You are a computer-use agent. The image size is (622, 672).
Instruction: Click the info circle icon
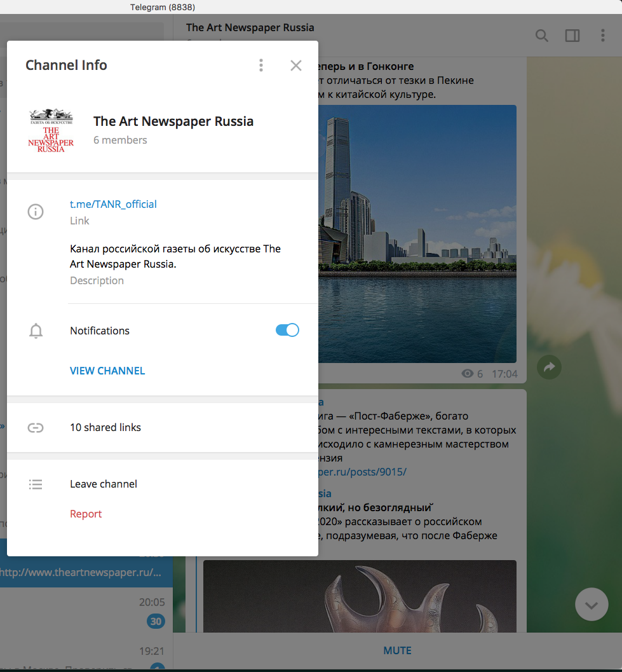pos(36,212)
